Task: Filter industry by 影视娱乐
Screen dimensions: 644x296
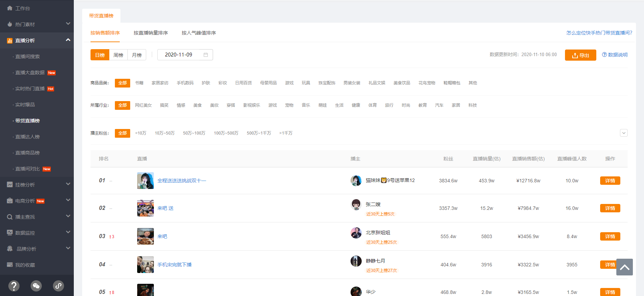Action: pyautogui.click(x=252, y=105)
